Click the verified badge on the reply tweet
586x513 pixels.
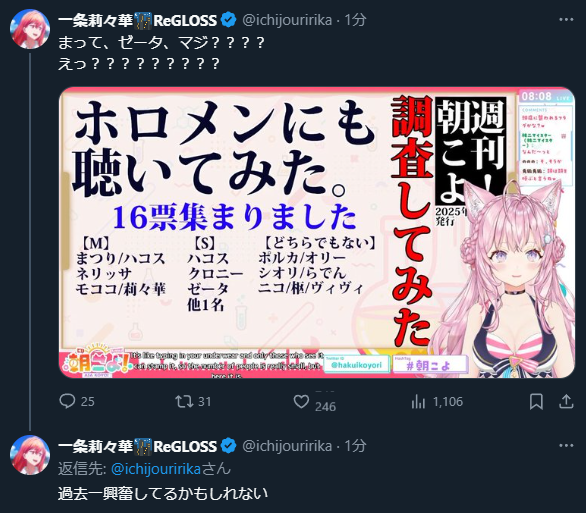tap(228, 446)
